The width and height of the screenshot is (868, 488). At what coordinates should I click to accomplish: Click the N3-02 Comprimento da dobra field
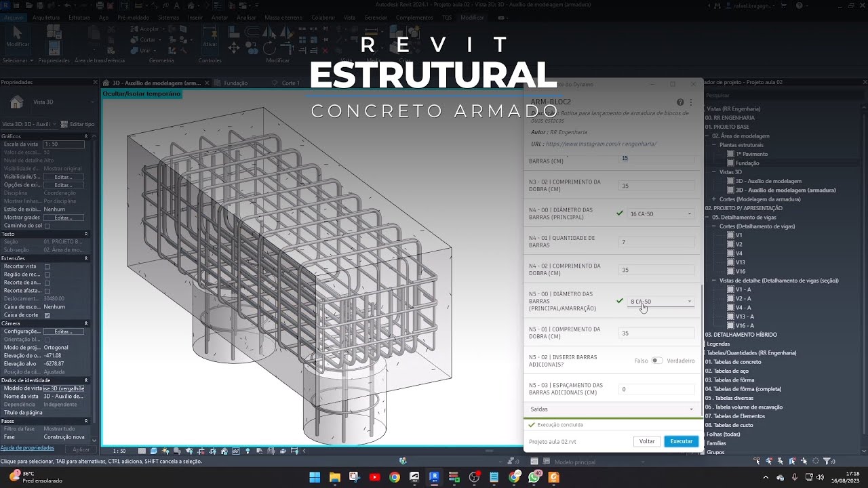[x=656, y=186]
